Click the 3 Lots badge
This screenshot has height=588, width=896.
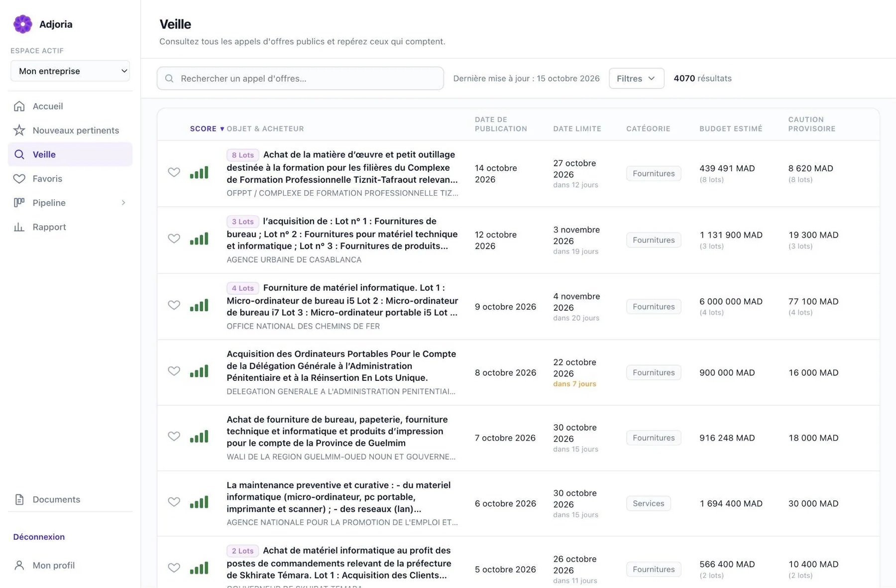tap(242, 222)
